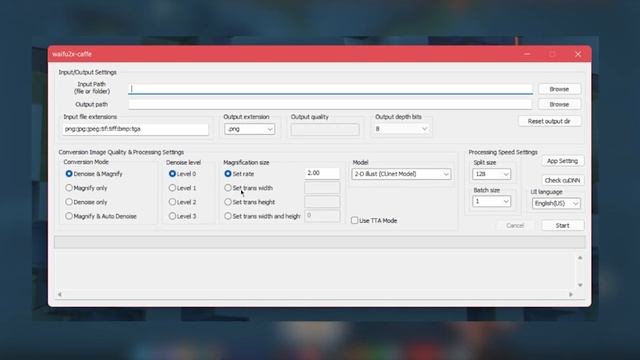Focus the Input Path text field
The width and height of the screenshot is (640, 360).
330,89
